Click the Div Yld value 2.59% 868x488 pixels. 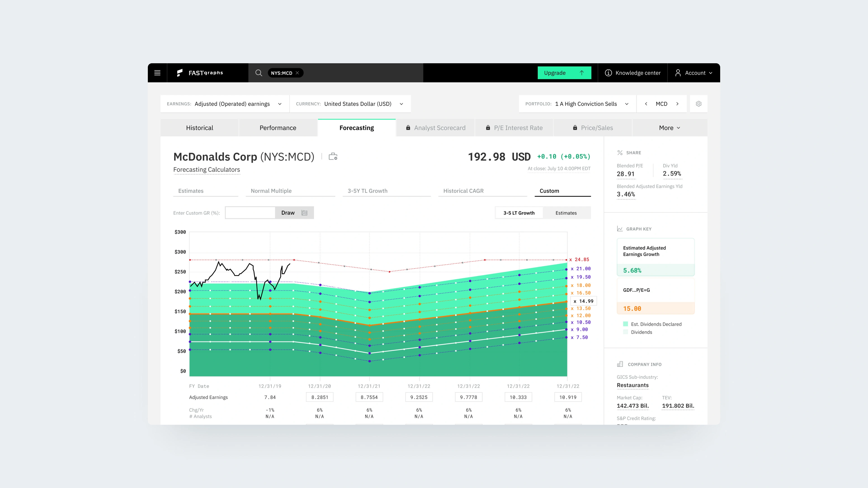672,174
